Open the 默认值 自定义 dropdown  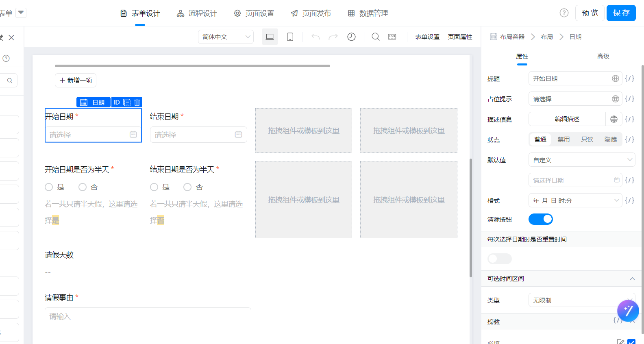[x=582, y=160]
